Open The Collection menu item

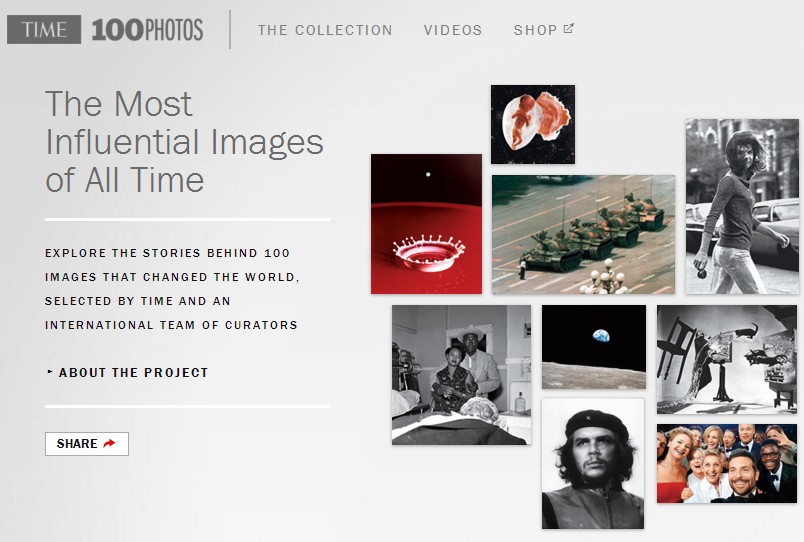[325, 30]
